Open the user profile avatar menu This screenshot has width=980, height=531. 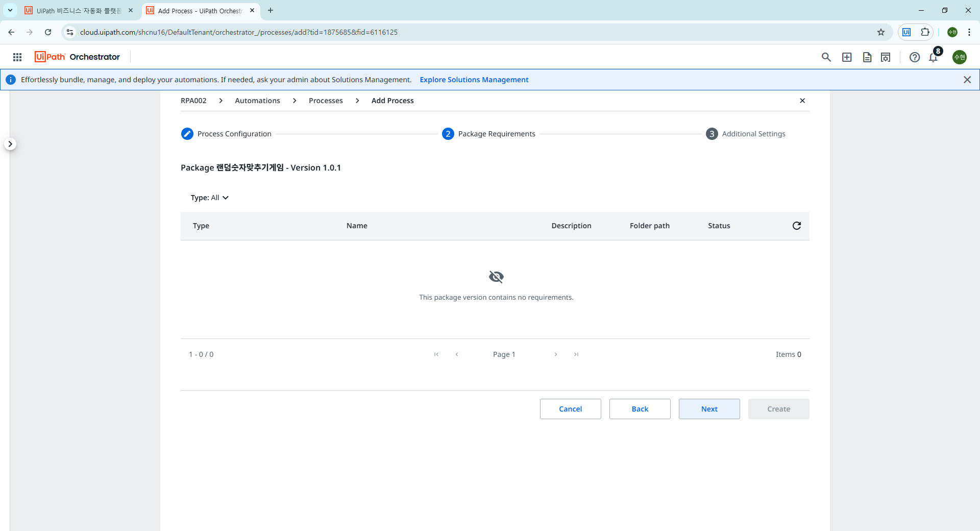coord(960,57)
